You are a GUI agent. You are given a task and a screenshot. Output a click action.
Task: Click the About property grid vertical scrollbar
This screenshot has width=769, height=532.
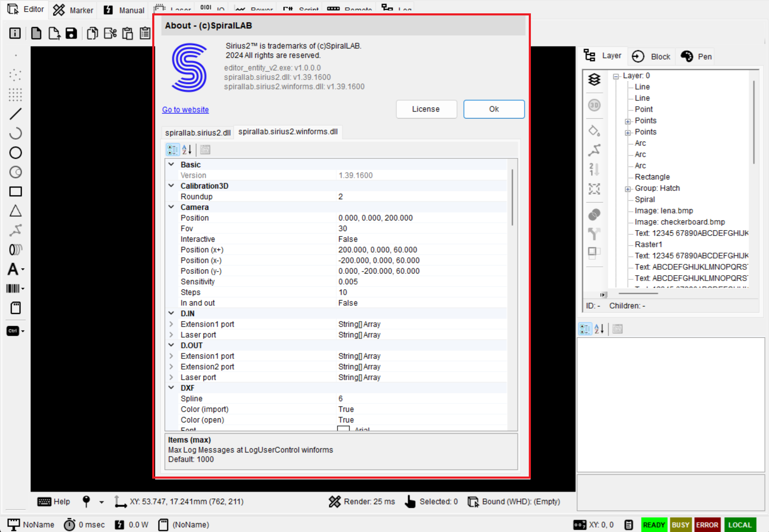[513, 198]
